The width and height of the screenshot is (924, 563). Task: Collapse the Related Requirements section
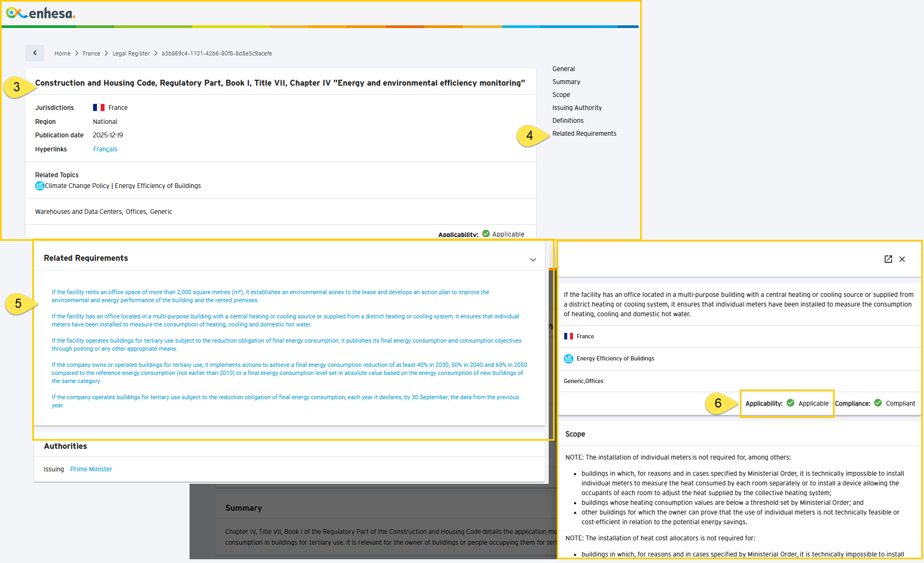(533, 260)
